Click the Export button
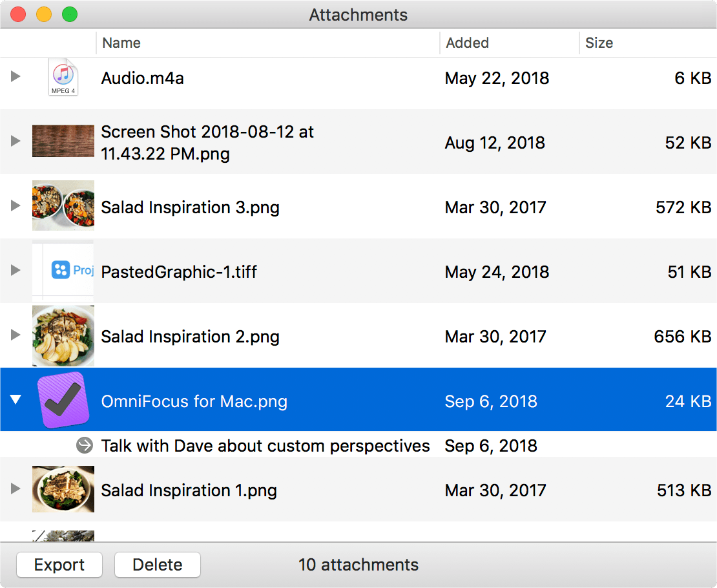The image size is (717, 588). pyautogui.click(x=59, y=565)
